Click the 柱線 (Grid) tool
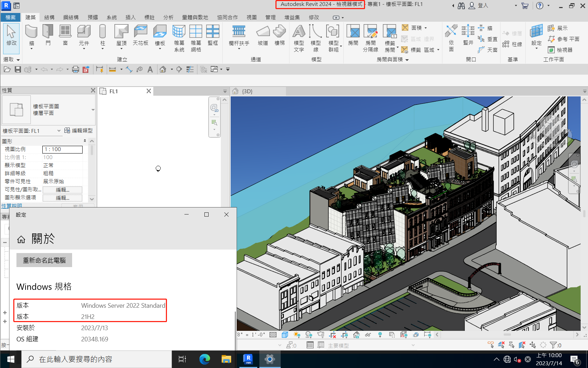 point(512,44)
